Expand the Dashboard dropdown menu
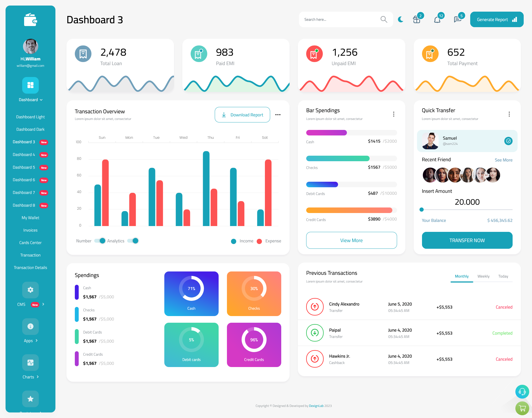532x418 pixels. click(x=30, y=100)
